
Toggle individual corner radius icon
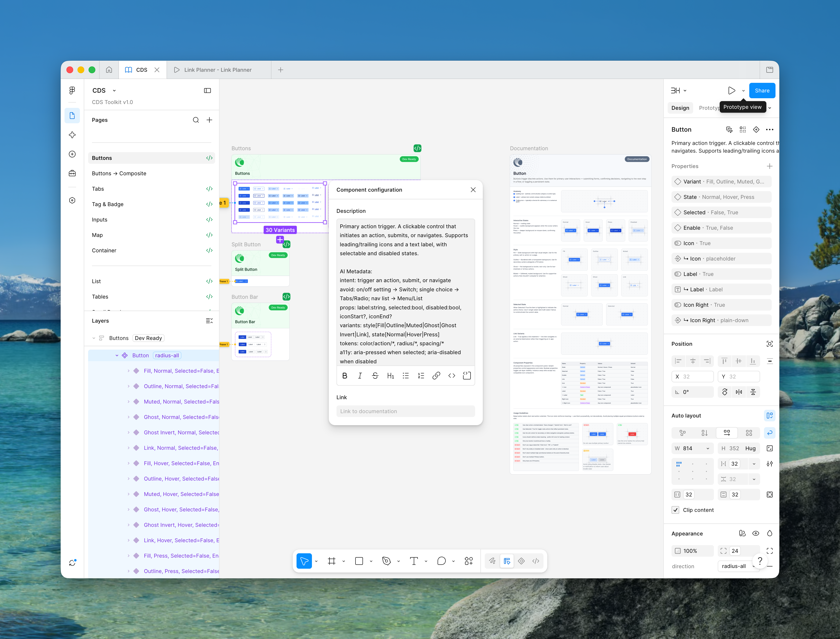[770, 551]
